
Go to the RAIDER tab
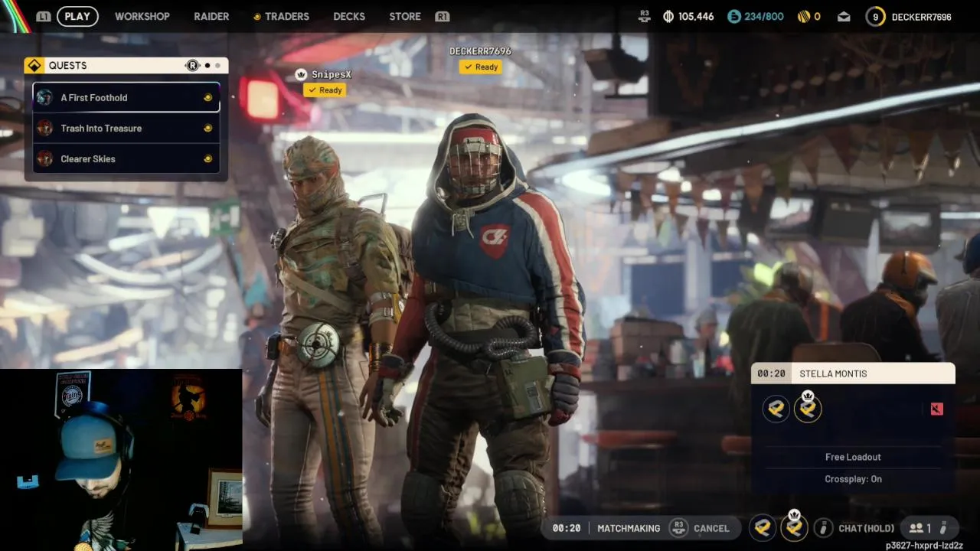tap(211, 16)
